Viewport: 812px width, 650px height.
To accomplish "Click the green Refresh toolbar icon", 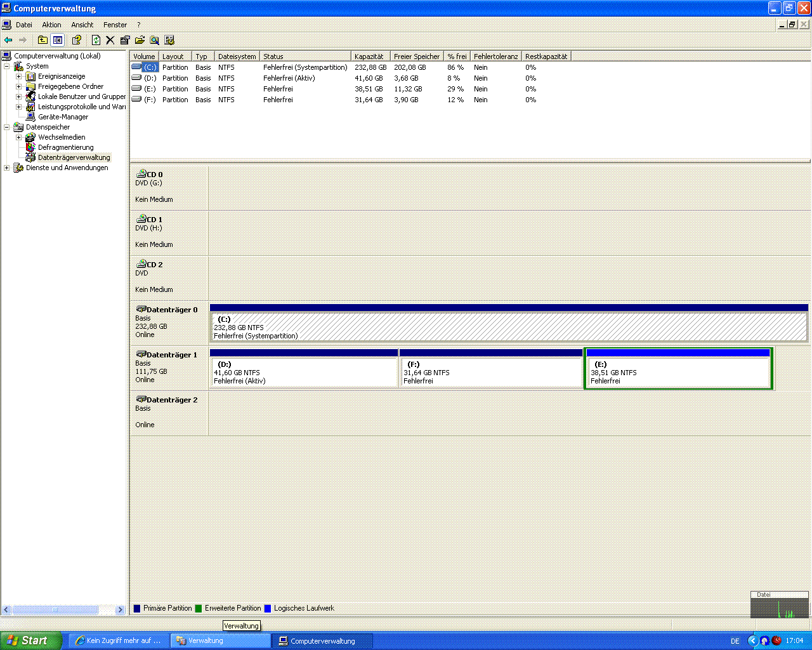I will coord(96,40).
